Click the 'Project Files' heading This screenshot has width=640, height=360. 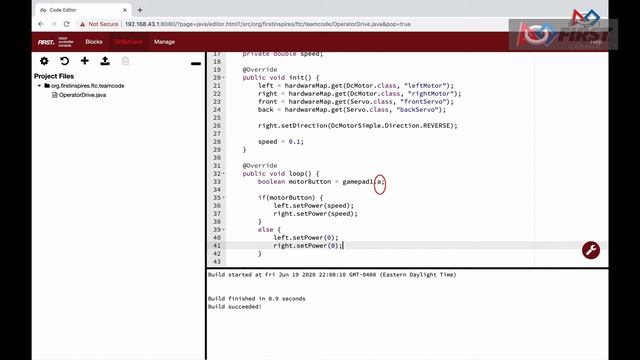click(x=54, y=76)
